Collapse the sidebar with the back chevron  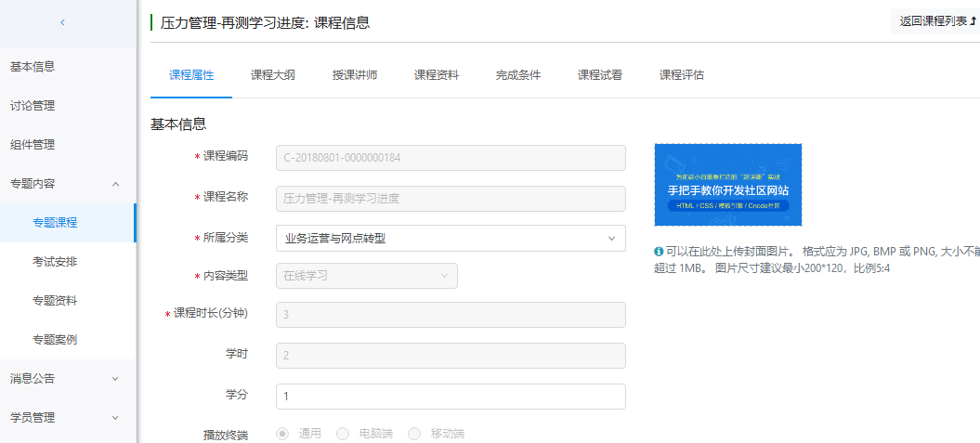pyautogui.click(x=62, y=22)
